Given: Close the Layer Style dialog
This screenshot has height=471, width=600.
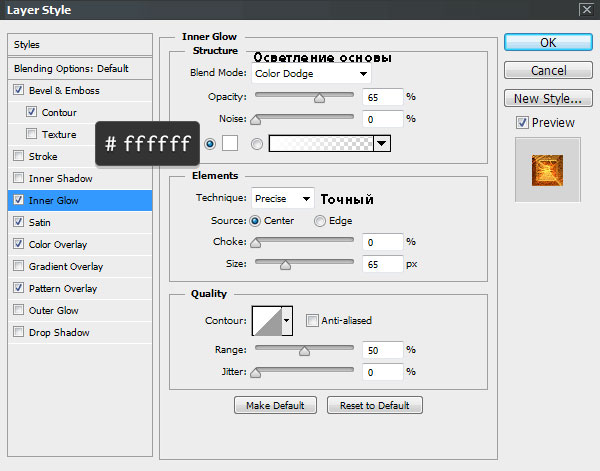Looking at the screenshot, I should 587,9.
